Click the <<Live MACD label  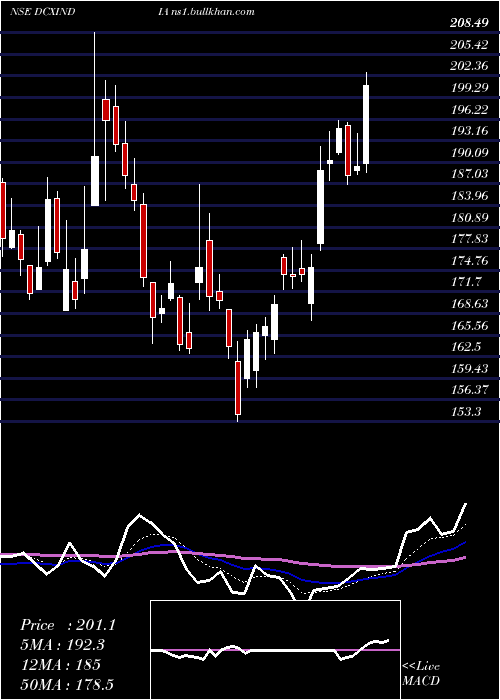[421, 674]
